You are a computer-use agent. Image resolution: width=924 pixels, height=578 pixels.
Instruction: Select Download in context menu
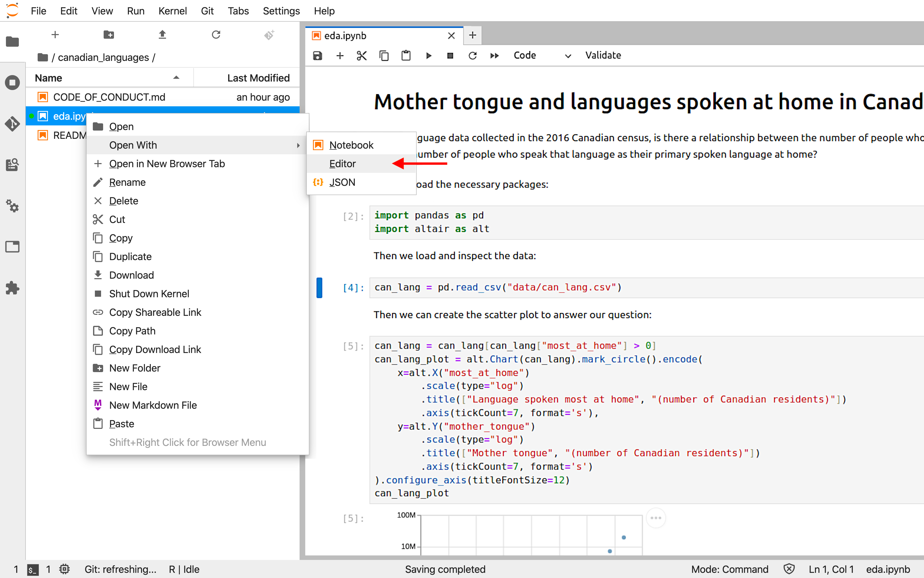tap(197, 275)
